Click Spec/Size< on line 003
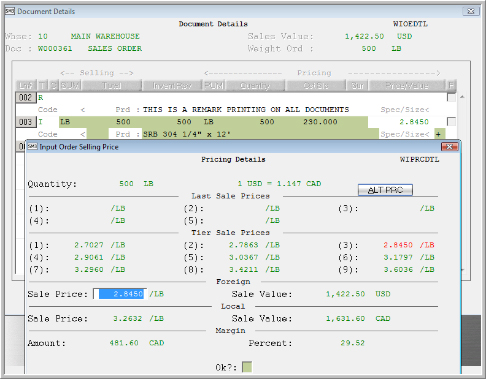This screenshot has width=486, height=379. 405,134
